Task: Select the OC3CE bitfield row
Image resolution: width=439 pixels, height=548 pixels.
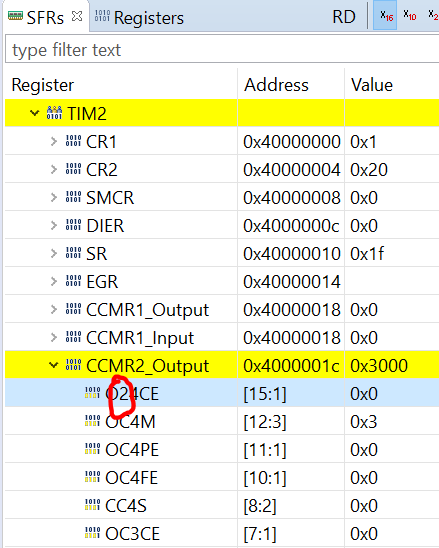Action: [x=222, y=533]
